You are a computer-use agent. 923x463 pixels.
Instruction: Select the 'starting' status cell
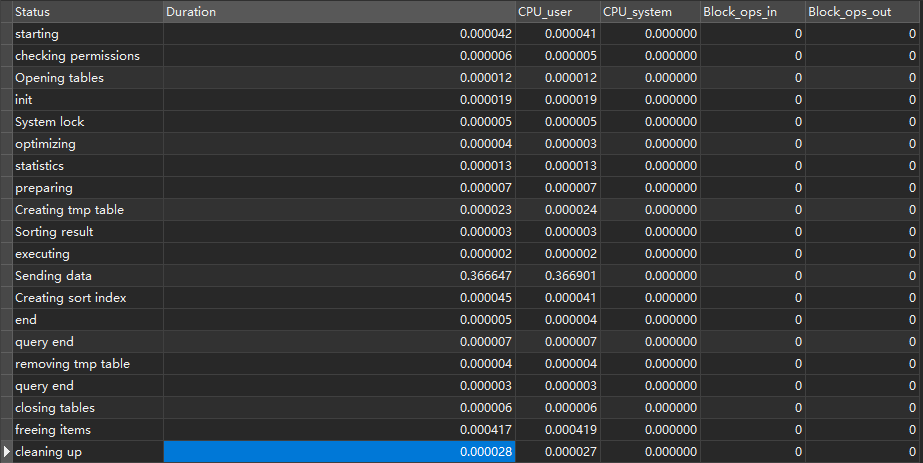tap(87, 34)
